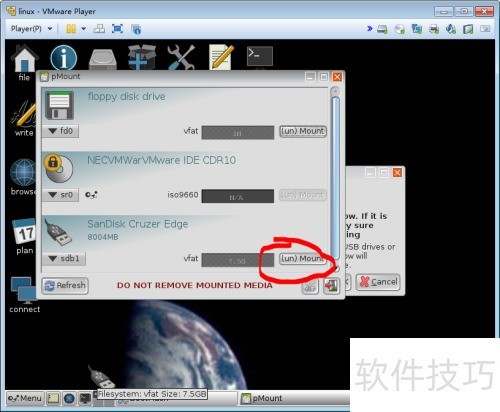Close the background dialog window
Image resolution: width=500 pixels, height=412 pixels.
(397, 173)
